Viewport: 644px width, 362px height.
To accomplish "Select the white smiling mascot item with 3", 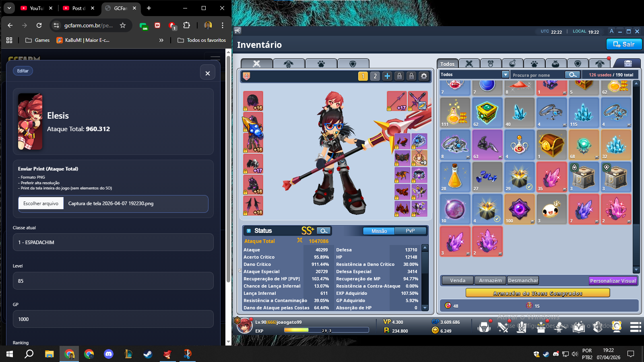I will [x=551, y=209].
